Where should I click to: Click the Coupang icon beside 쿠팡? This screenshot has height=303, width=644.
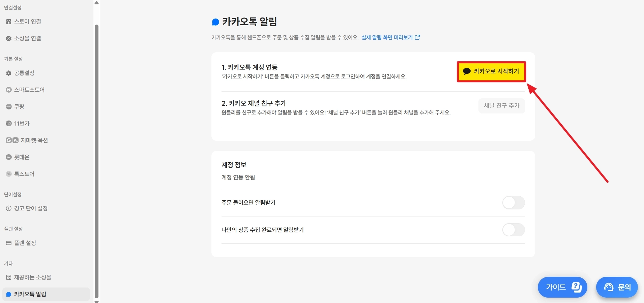point(9,107)
